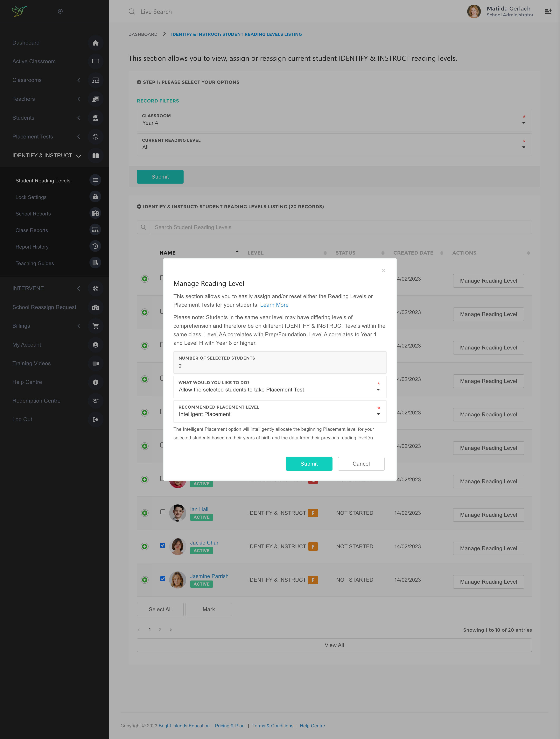Expand the Classrooms sidebar menu
The width and height of the screenshot is (560, 739).
27,80
